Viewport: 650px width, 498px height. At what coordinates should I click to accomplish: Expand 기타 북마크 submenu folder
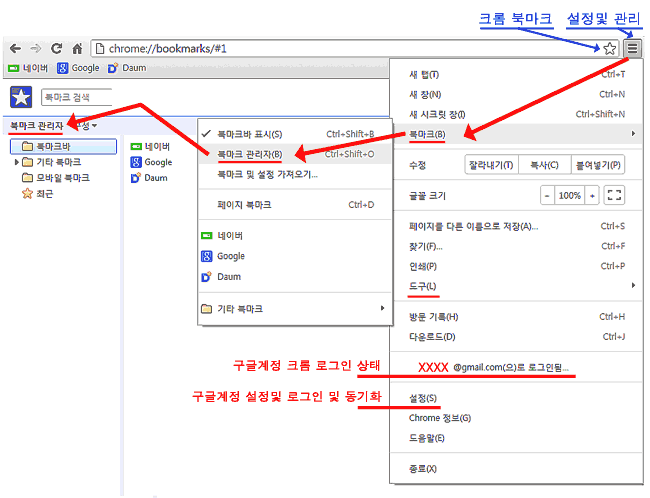coord(295,309)
